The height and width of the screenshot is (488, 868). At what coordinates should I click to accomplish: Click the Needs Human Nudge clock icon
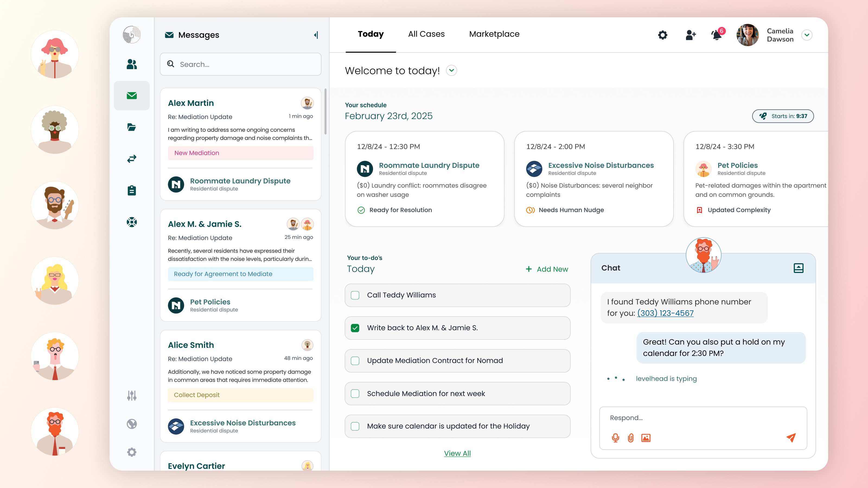point(530,210)
